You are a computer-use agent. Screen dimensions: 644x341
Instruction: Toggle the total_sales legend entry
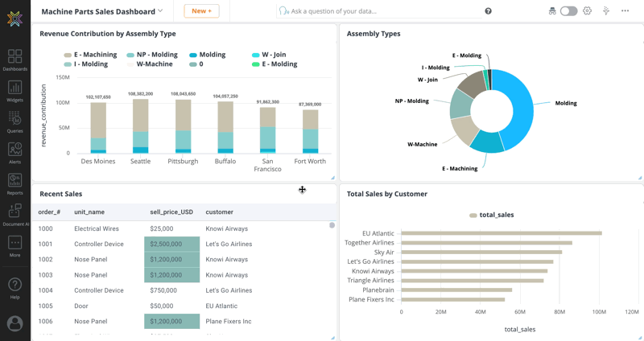coord(491,215)
